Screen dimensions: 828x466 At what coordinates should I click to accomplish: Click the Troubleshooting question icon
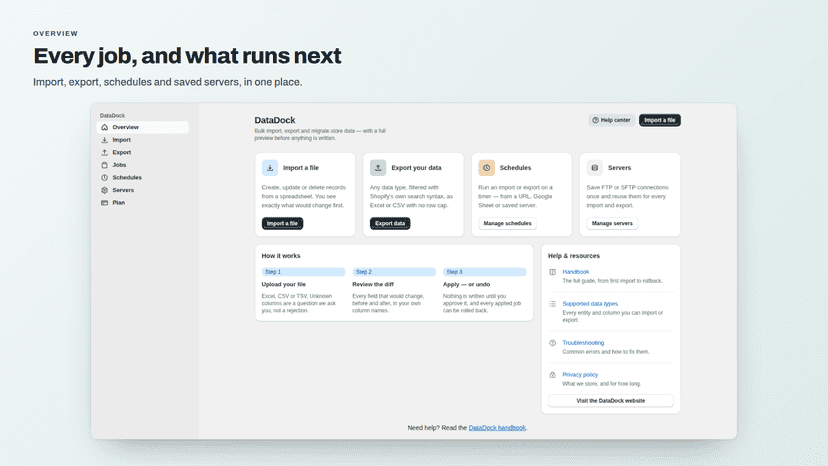click(552, 343)
